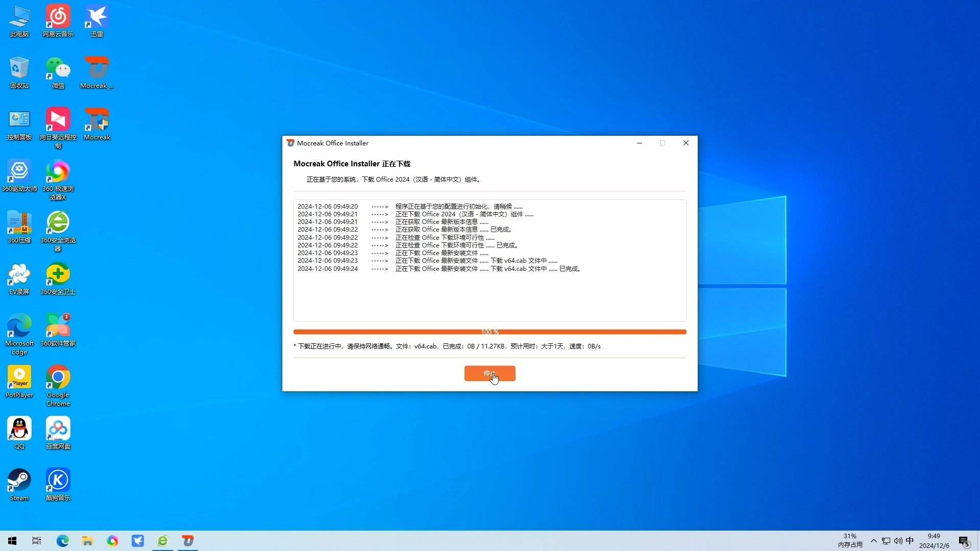The height and width of the screenshot is (551, 980).
Task: Open the Windows Start menu
Action: click(12, 541)
